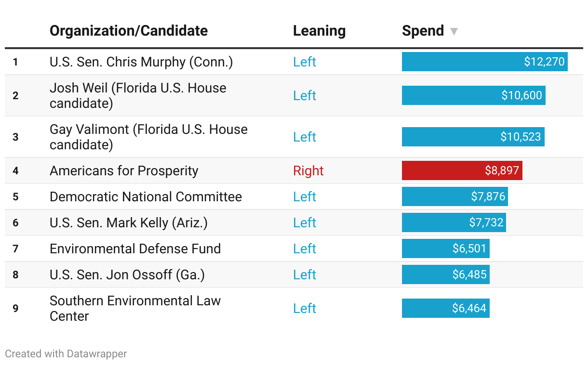
Task: Open the Created with Datawrapper link
Action: click(x=66, y=354)
